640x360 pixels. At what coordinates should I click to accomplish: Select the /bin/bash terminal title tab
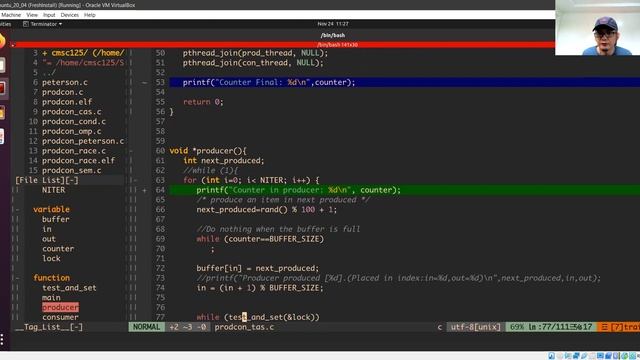coord(333,35)
